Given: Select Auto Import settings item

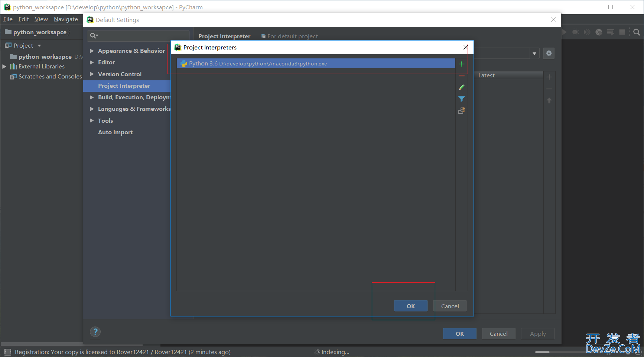Looking at the screenshot, I should coord(115,132).
